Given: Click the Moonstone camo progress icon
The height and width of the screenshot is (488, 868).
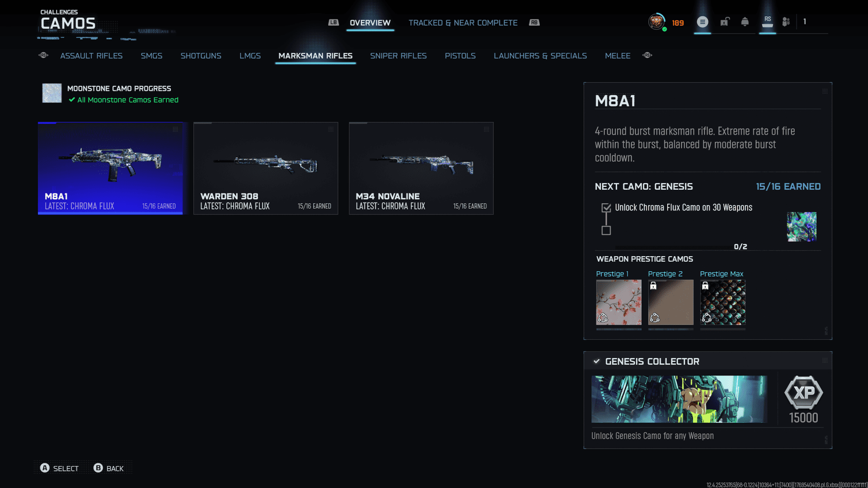Looking at the screenshot, I should coord(52,93).
